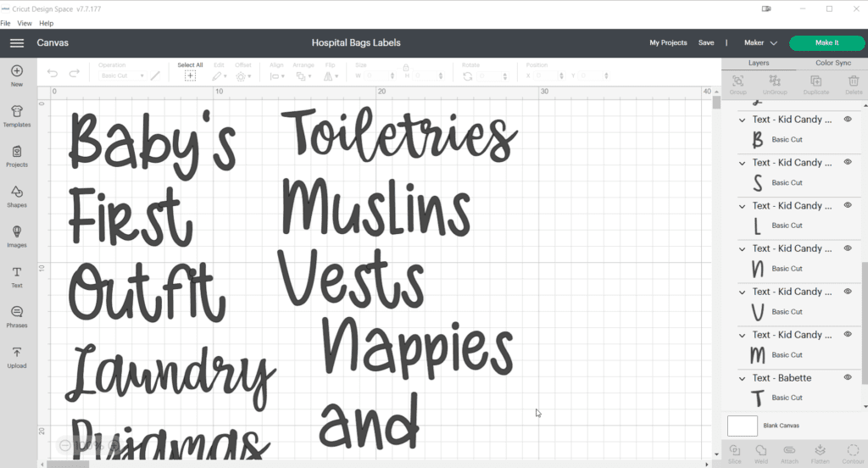This screenshot has width=868, height=468.
Task: Hide the V text layer
Action: pos(848,292)
